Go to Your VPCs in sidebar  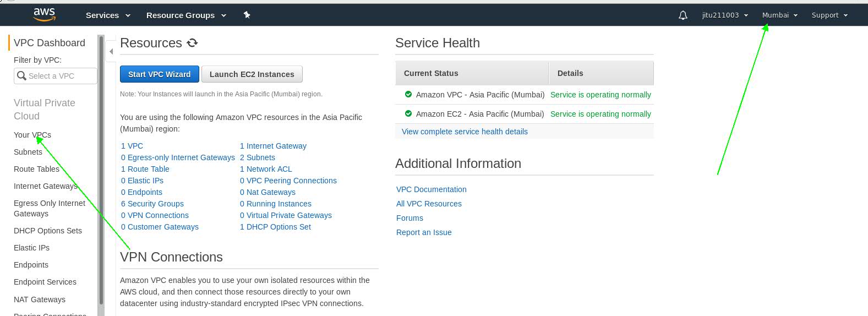click(32, 135)
